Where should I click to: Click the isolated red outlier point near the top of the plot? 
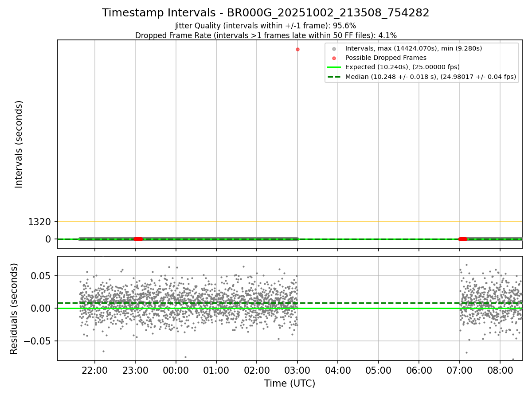pos(297,49)
